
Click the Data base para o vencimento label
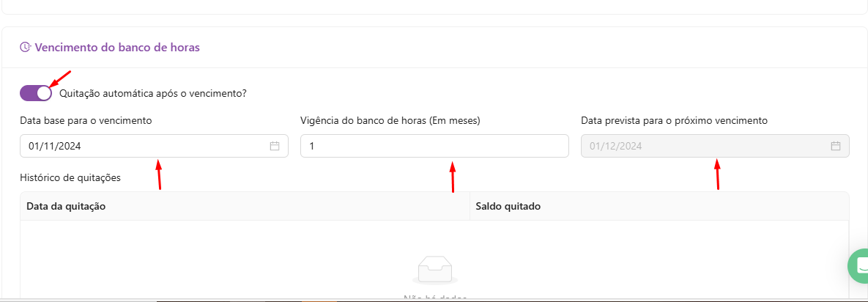86,120
